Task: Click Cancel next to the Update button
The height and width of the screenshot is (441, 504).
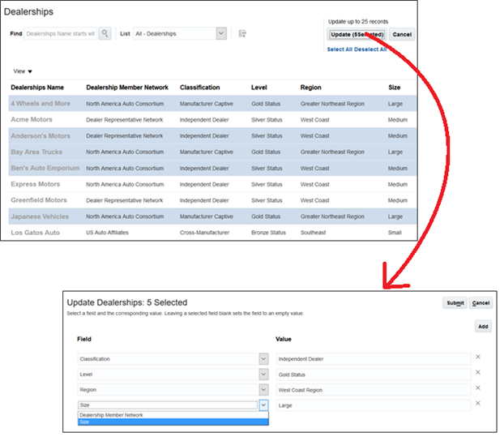Action: tap(402, 34)
